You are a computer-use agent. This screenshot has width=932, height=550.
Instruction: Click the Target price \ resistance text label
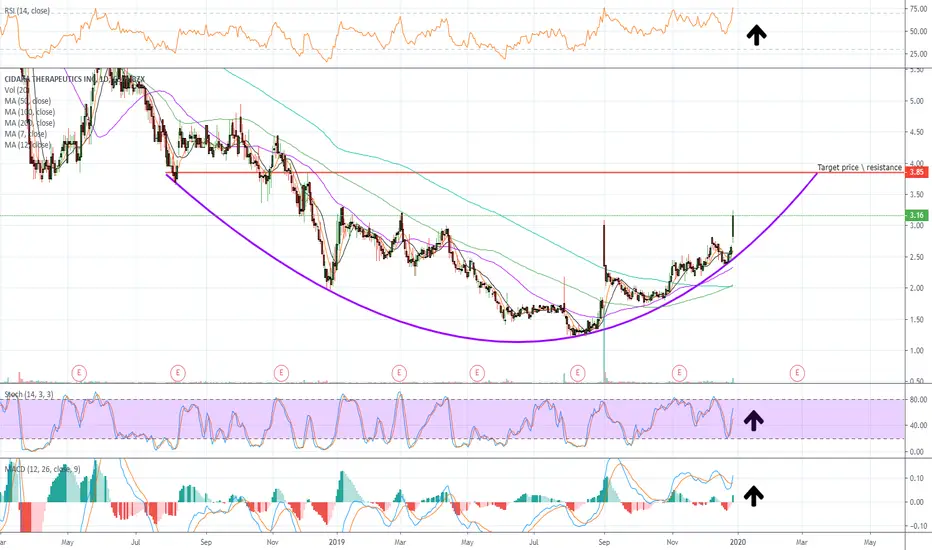point(859,168)
